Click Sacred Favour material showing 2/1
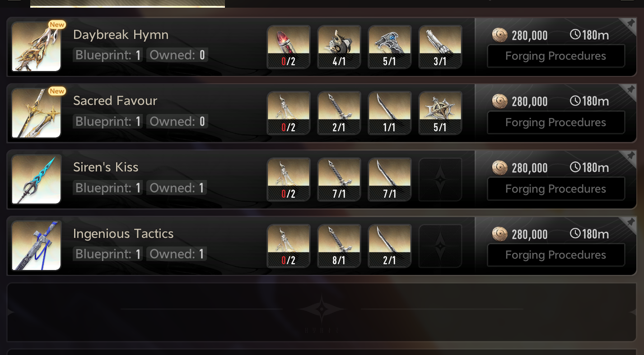This screenshot has width=644, height=355. (339, 113)
